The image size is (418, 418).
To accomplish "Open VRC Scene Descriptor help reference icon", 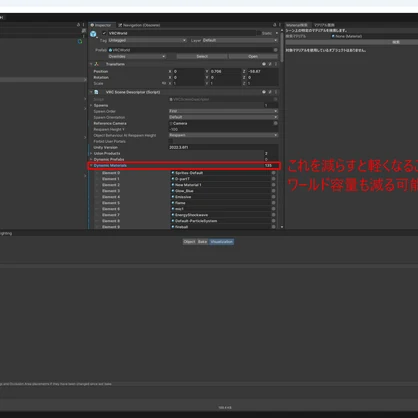I will 264,92.
